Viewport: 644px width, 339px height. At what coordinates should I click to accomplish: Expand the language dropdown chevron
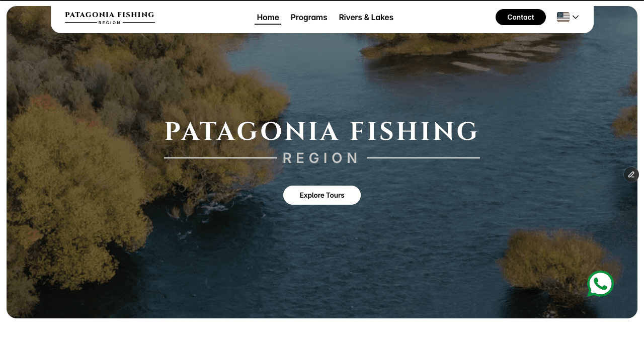(576, 17)
